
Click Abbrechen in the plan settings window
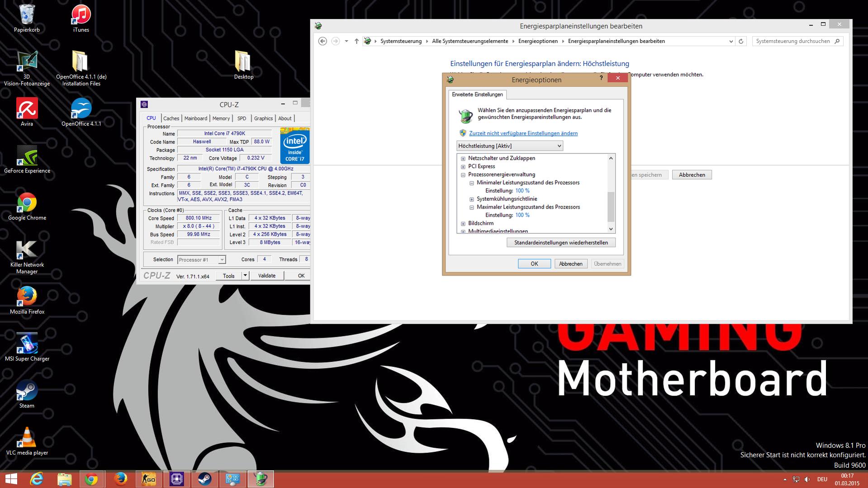[x=692, y=175]
